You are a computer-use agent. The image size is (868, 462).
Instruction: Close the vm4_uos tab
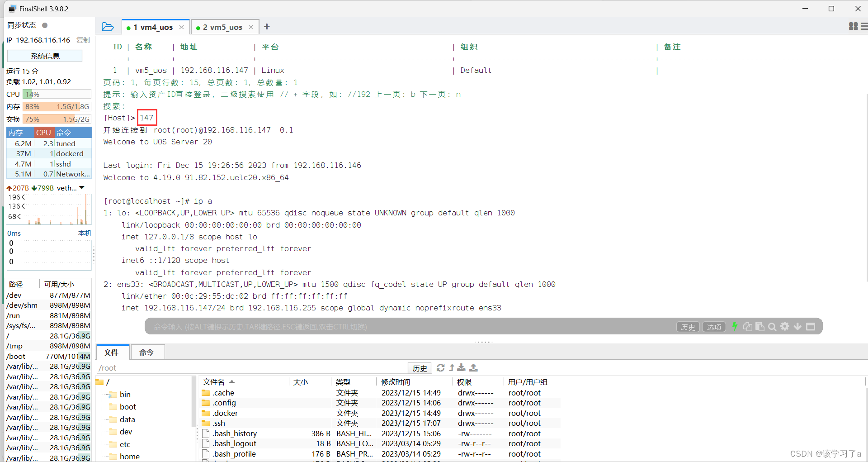click(x=181, y=27)
